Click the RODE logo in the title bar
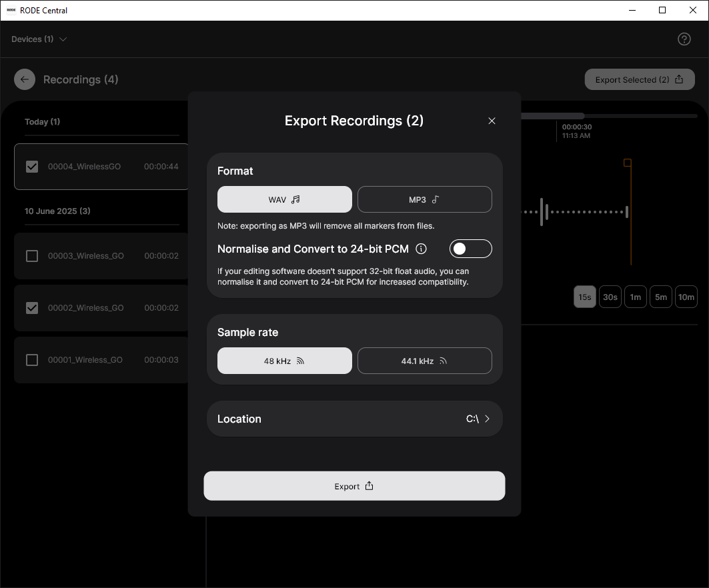Image resolution: width=709 pixels, height=588 pixels. point(9,10)
